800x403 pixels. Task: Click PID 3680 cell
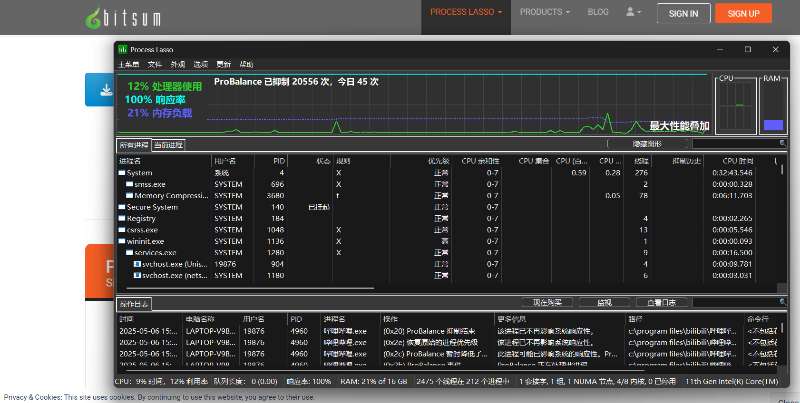click(x=275, y=195)
